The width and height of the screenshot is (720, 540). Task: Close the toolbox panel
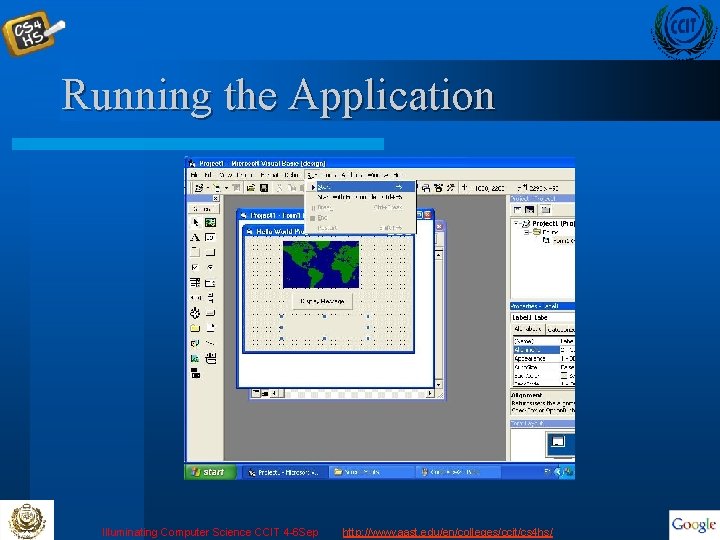[216, 198]
